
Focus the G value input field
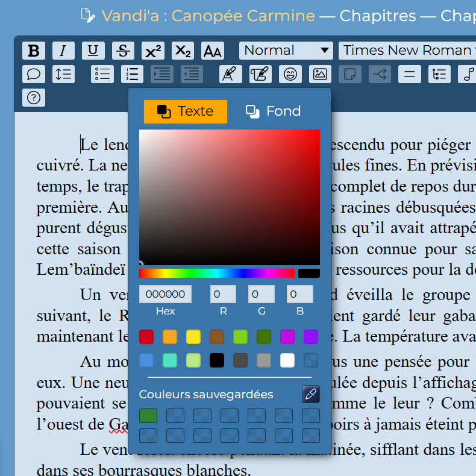click(x=261, y=294)
